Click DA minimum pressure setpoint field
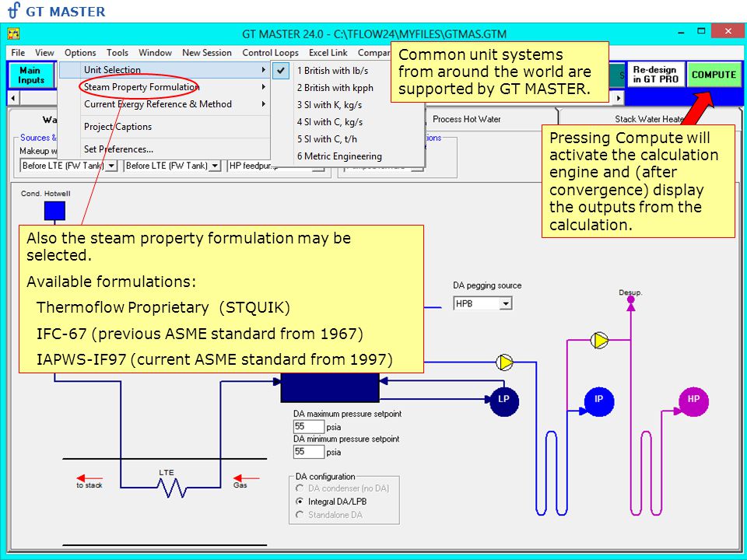Viewport: 747px width, 560px height. coord(308,451)
